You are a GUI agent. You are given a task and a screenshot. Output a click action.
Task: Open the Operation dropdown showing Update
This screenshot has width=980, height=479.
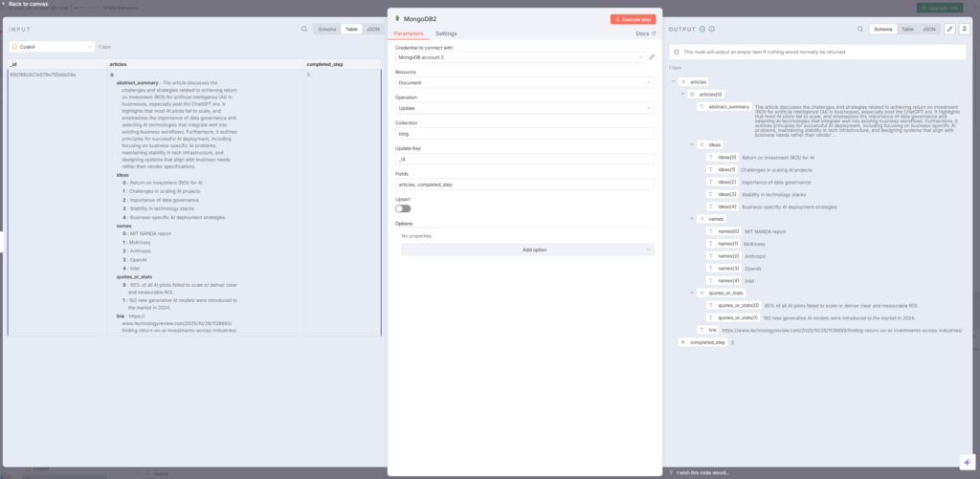pyautogui.click(x=523, y=108)
